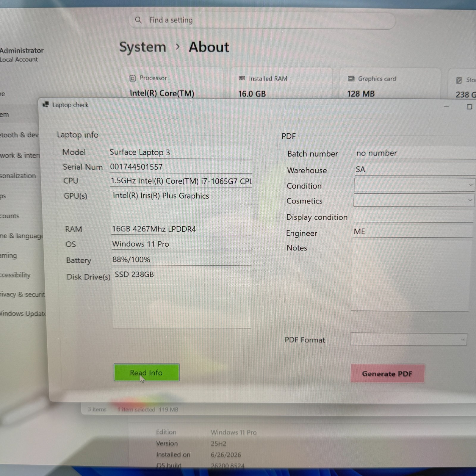This screenshot has width=476, height=476.
Task: Click the OS field Windows 11 Pro
Action: point(181,244)
